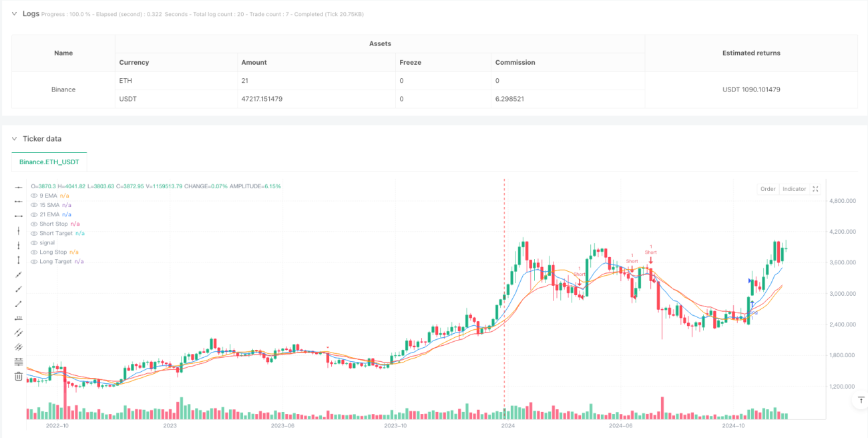Screen dimensions: 868x438
Task: Select the horizontal straight line drawing tool
Action: click(x=19, y=186)
